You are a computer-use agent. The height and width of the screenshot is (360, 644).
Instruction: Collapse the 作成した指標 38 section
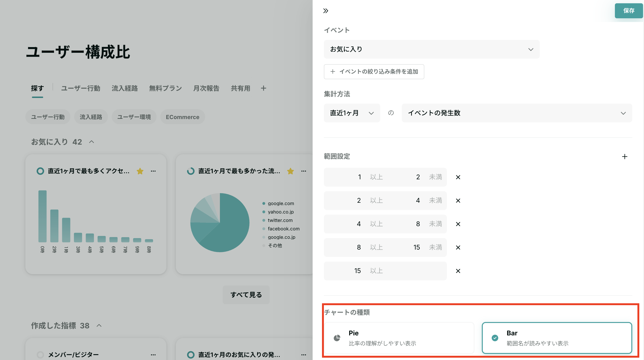click(x=99, y=326)
